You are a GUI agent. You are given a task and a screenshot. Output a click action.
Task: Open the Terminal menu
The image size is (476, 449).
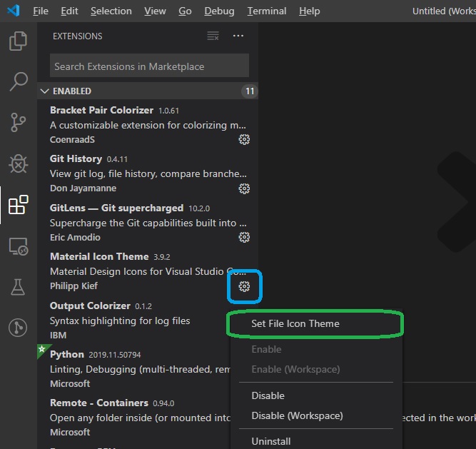click(x=266, y=11)
